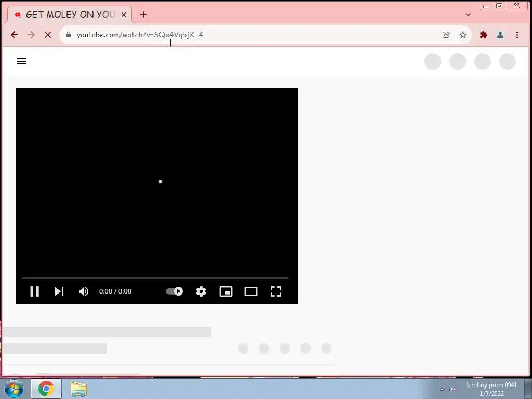
Task: Open Chrome three-dot menu
Action: [x=517, y=35]
